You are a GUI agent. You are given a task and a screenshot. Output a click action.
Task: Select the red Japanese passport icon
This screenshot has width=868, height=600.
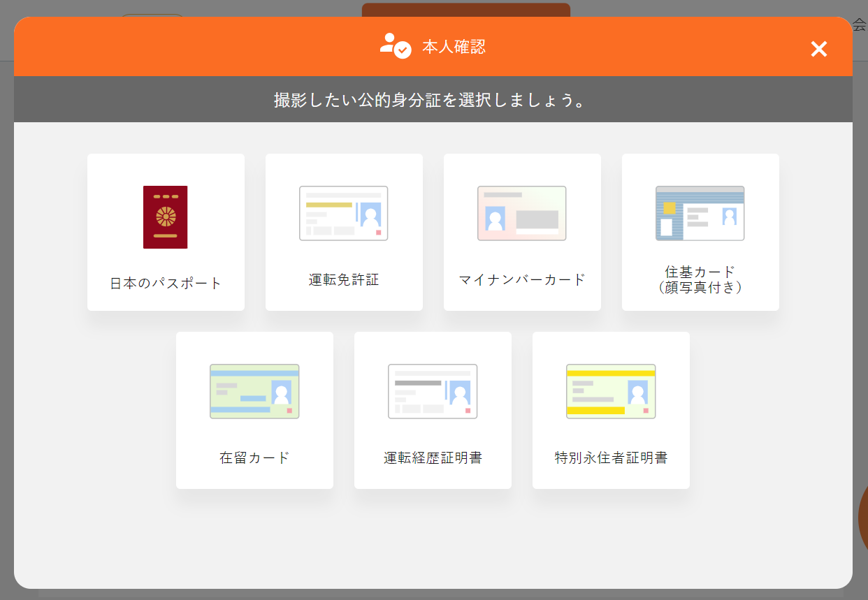165,217
